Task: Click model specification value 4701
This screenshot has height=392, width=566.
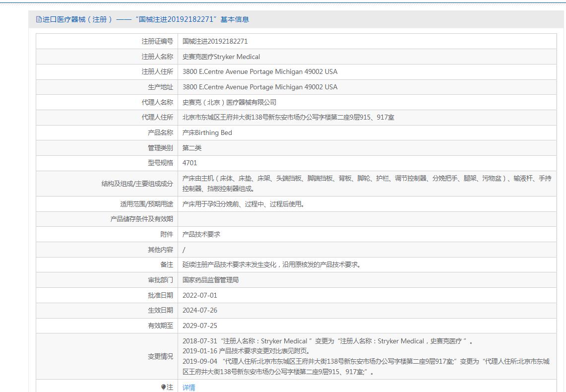Action: click(189, 163)
